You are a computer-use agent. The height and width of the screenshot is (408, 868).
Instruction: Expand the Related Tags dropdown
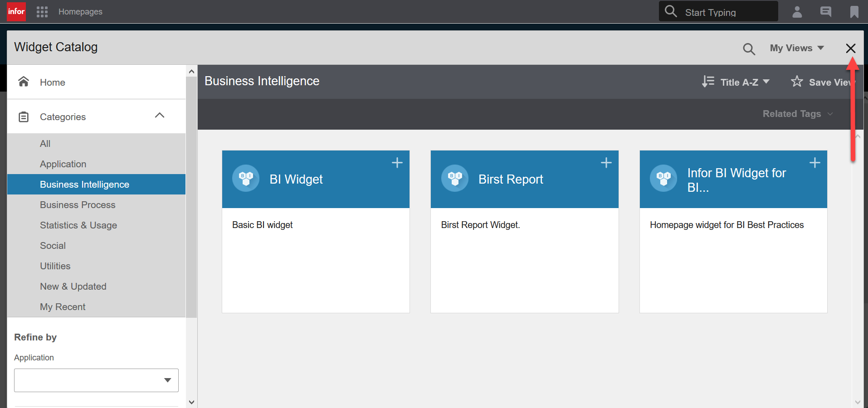click(x=798, y=114)
